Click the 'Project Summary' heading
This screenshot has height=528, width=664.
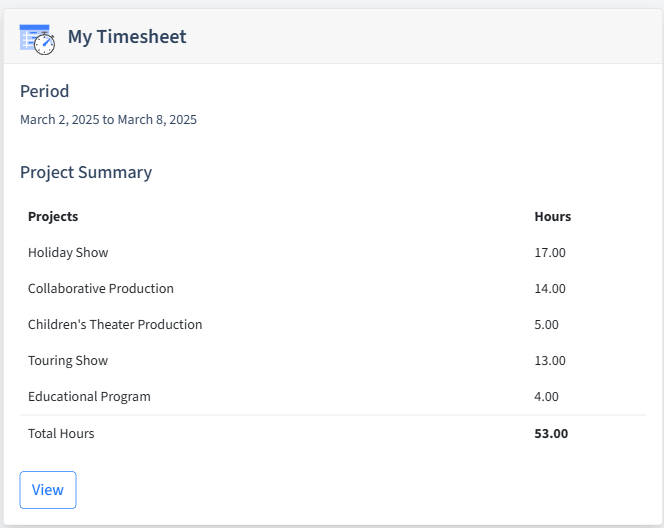[86, 173]
